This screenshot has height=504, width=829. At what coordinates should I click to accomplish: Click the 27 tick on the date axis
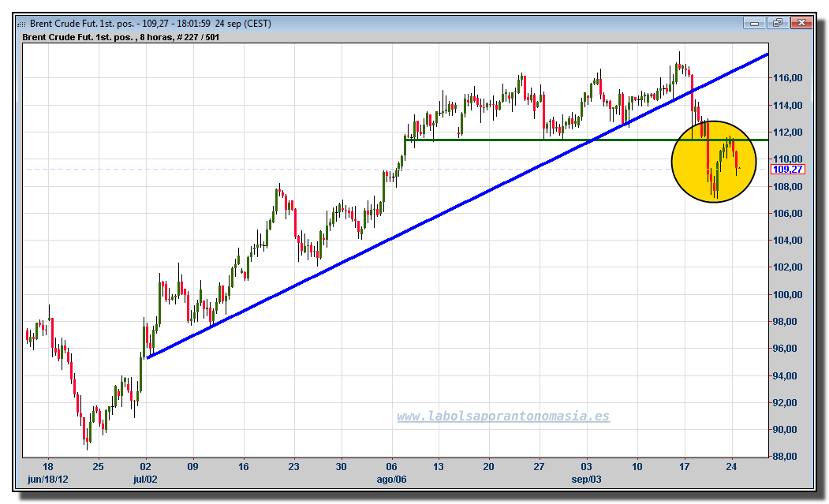(x=539, y=467)
